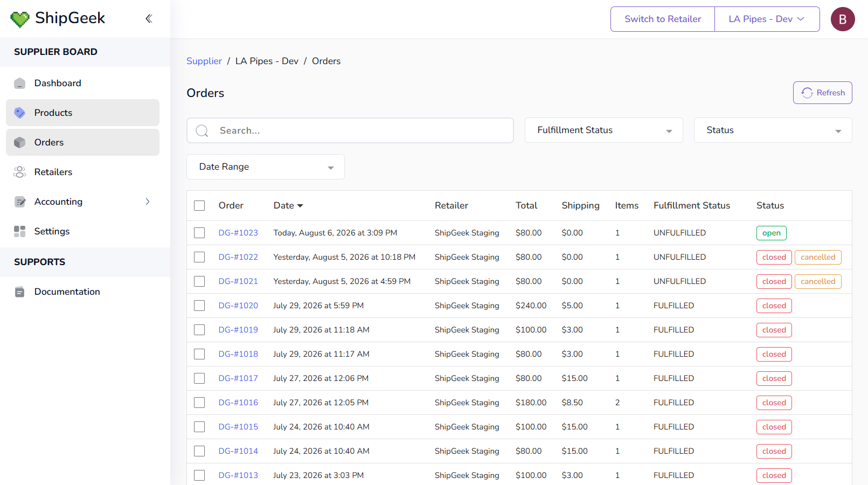The height and width of the screenshot is (485, 868).
Task: Click the open status badge for DG-#1023
Action: click(x=772, y=233)
